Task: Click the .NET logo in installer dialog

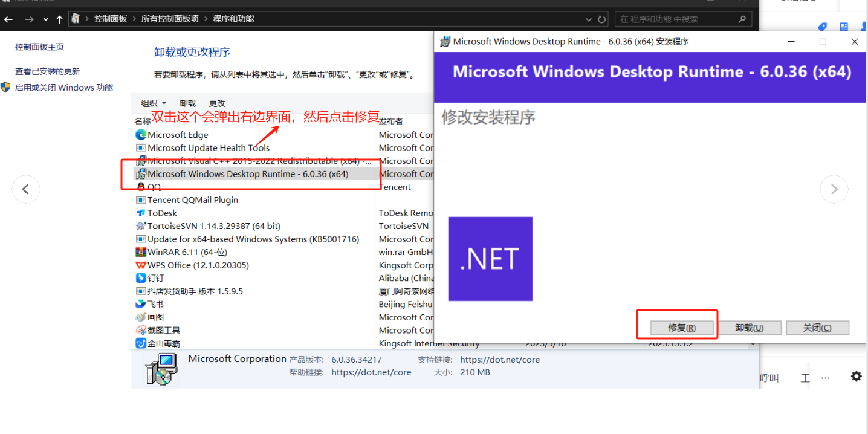Action: click(490, 259)
